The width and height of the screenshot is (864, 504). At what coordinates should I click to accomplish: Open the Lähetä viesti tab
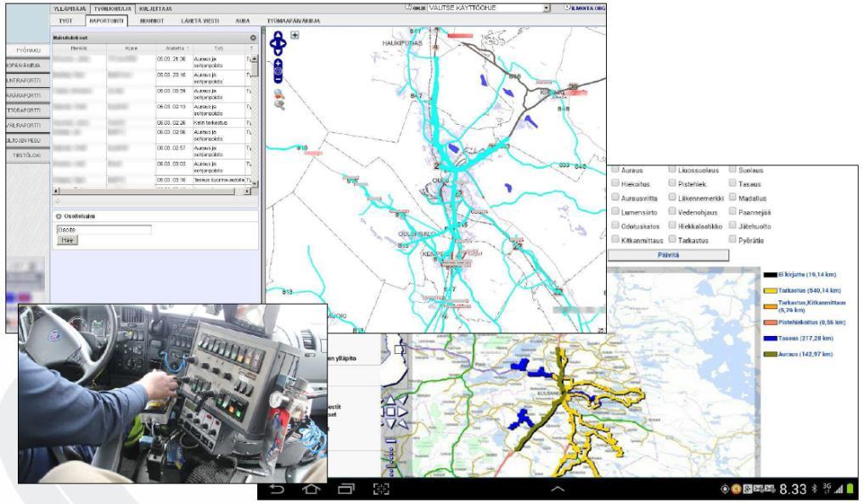(x=200, y=21)
